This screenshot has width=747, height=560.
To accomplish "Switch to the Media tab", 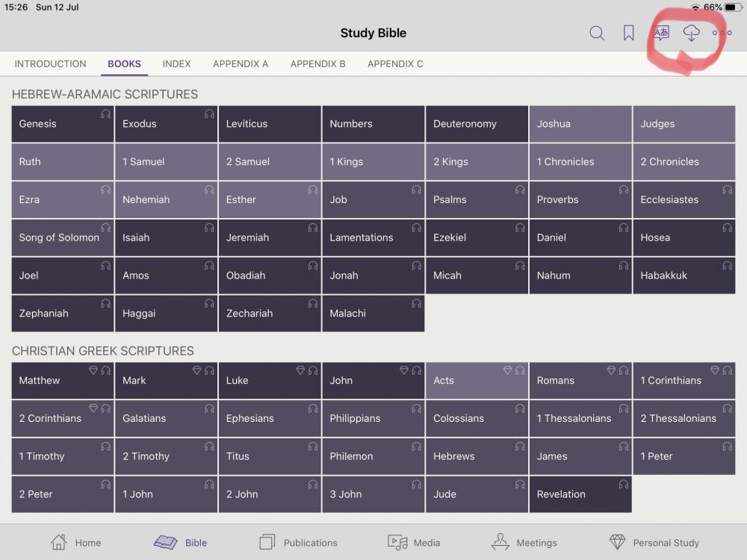I will (x=414, y=543).
